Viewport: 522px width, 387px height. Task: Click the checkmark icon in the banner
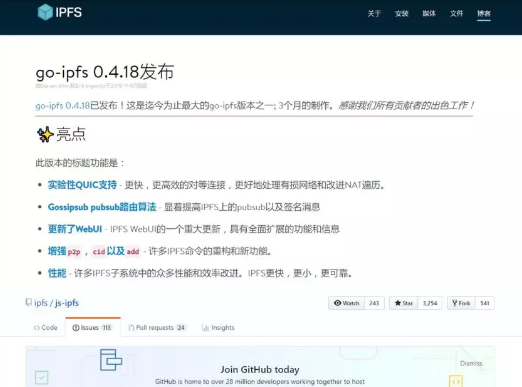click(x=42, y=378)
